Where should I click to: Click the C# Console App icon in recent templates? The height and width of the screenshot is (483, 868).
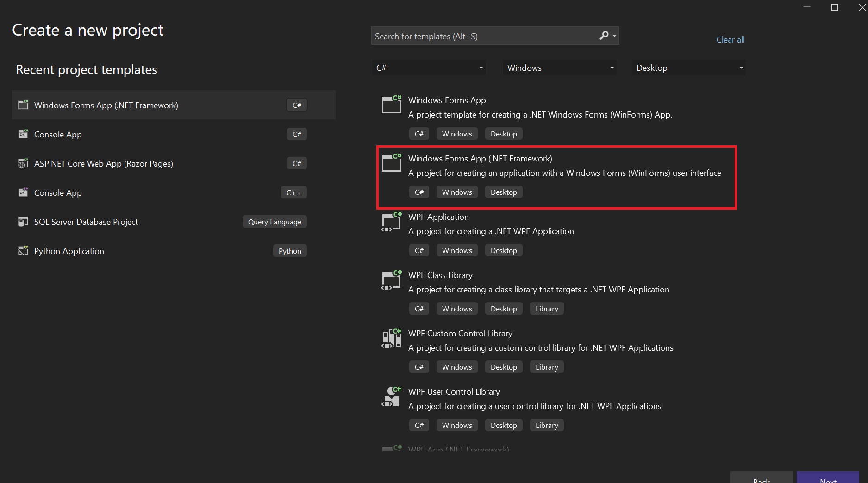(x=23, y=134)
